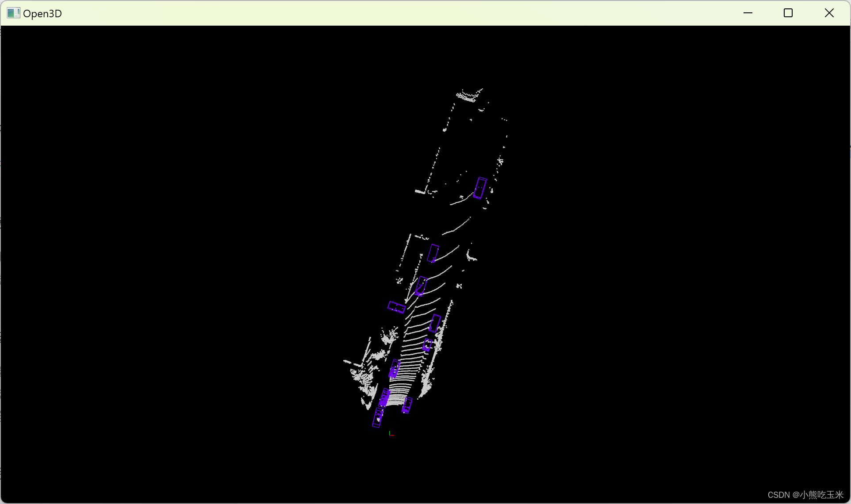Screen dimensions: 851x504
Task: Minimize the Open3D window
Action: coord(747,13)
